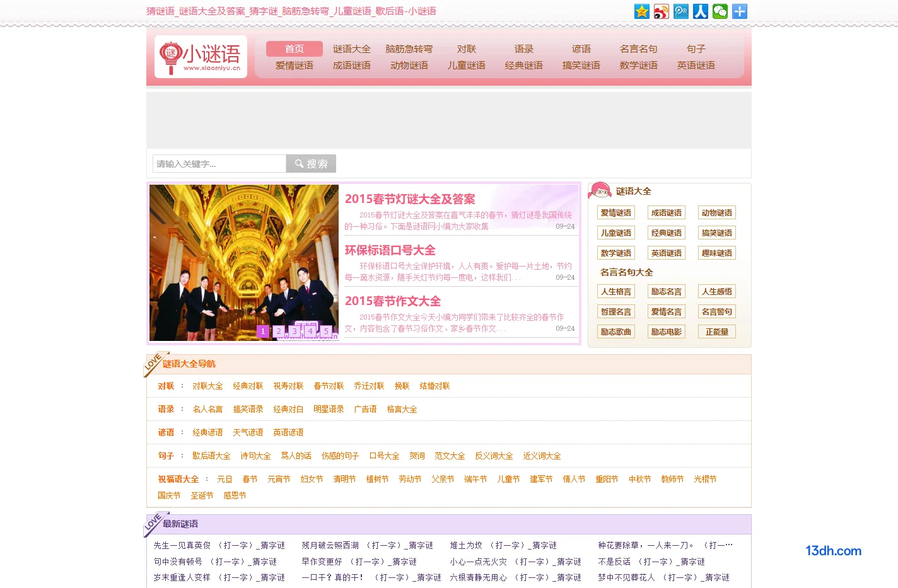
Task: Open 谜语大全 in the top navigation
Action: pyautogui.click(x=352, y=49)
